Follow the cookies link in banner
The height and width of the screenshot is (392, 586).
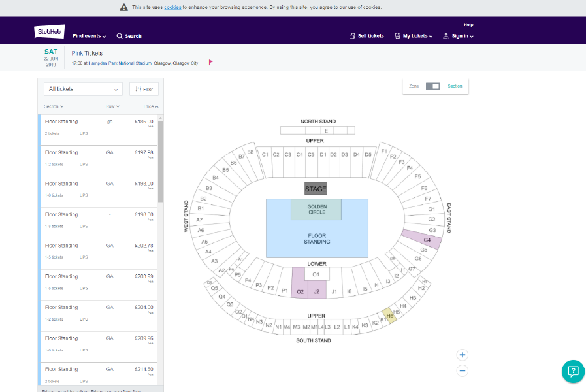(172, 7)
